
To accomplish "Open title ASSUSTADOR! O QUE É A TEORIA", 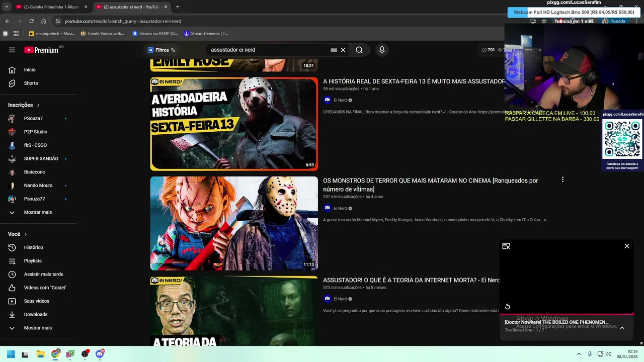I will 411,280.
